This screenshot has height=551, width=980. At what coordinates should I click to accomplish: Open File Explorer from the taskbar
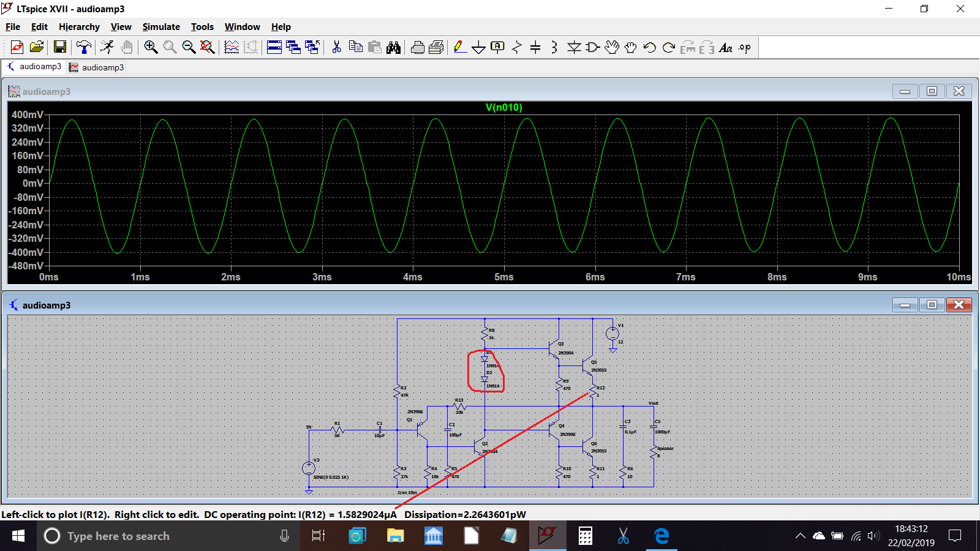pyautogui.click(x=395, y=536)
